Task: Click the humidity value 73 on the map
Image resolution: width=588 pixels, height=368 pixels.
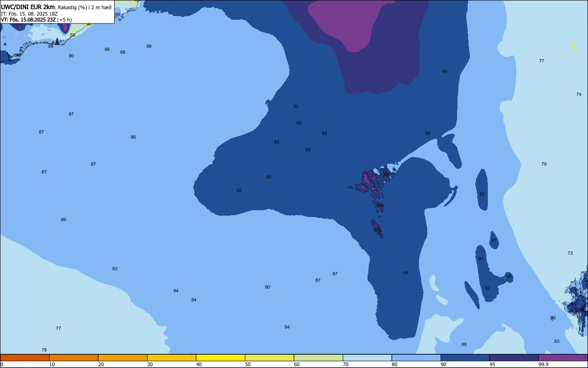Action: pos(570,253)
